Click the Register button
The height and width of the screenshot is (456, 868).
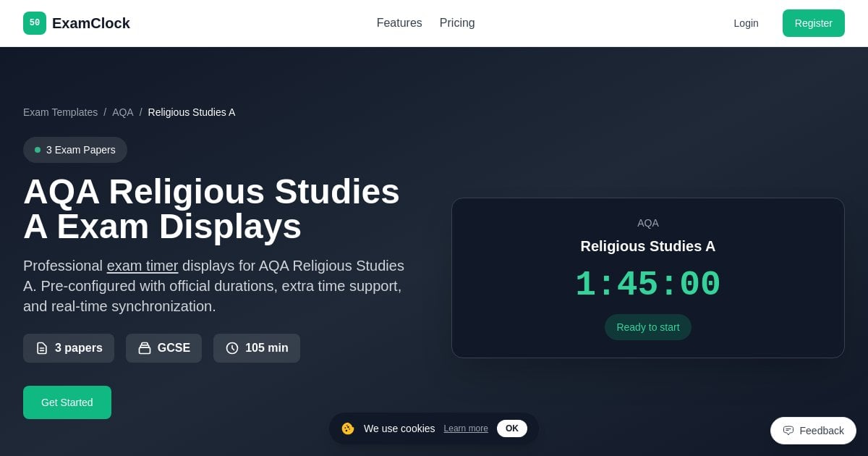coord(814,23)
